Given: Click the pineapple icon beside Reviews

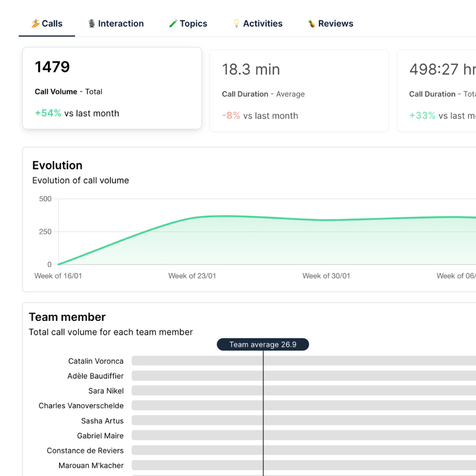Looking at the screenshot, I should [312, 23].
